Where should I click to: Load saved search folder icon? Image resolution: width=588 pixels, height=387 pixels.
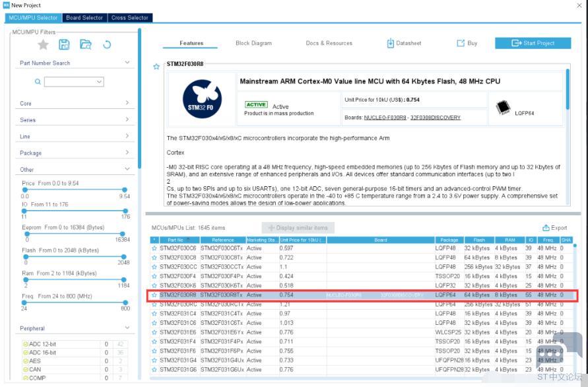[x=86, y=45]
